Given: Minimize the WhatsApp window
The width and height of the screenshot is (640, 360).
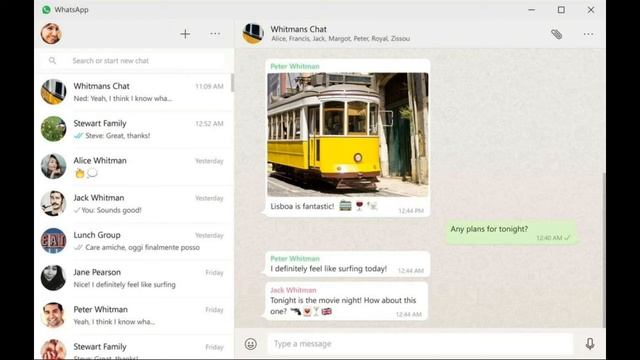Looking at the screenshot, I should click(x=531, y=10).
